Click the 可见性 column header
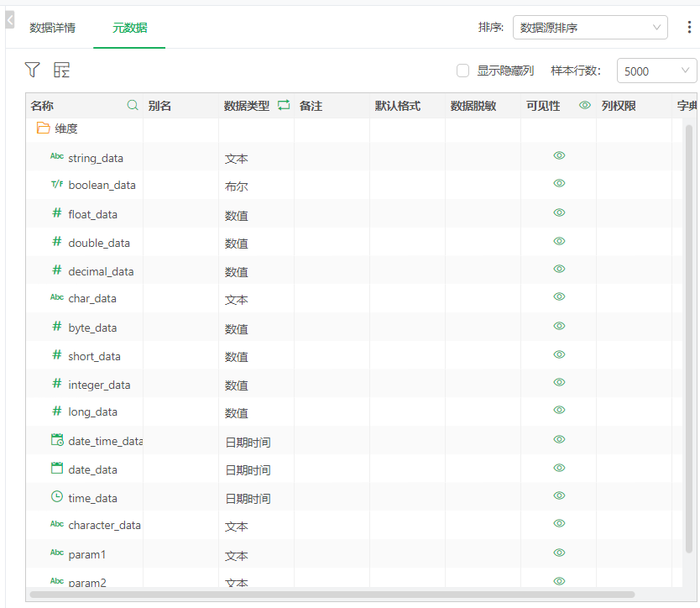 (x=543, y=106)
